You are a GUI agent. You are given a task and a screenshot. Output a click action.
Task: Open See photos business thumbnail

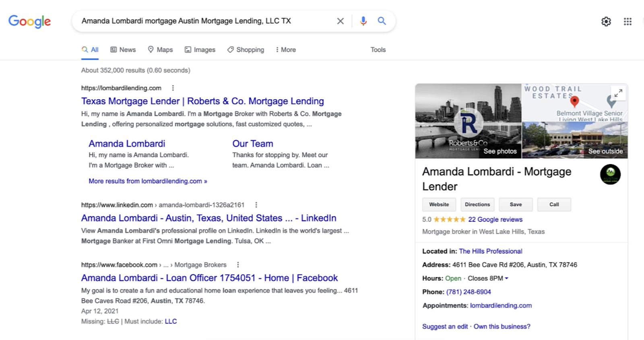click(469, 121)
